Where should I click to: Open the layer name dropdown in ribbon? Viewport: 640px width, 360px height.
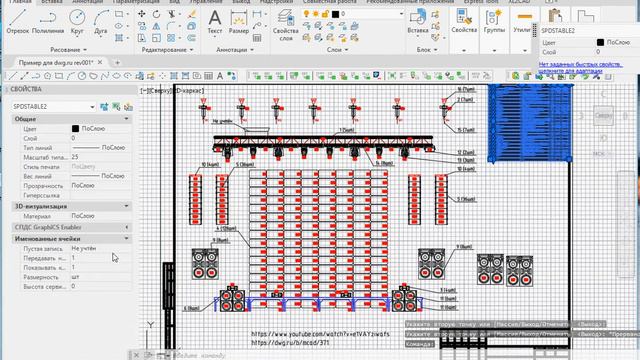(401, 14)
